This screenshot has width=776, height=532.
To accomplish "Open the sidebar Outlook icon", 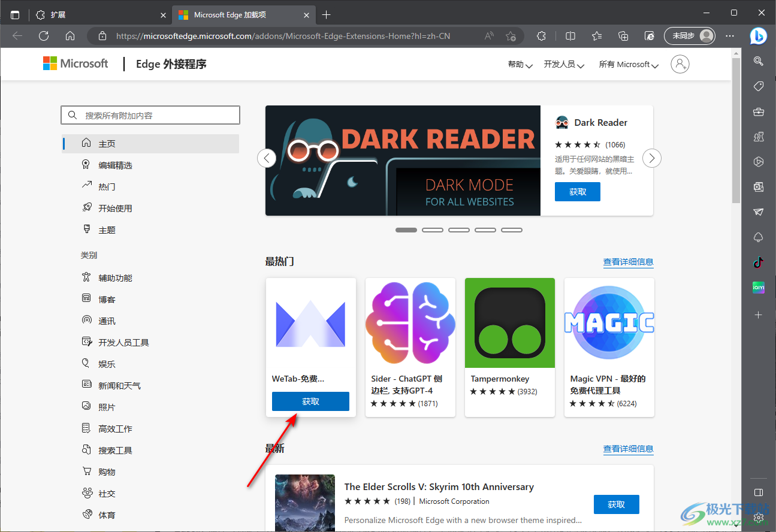I will tap(759, 187).
